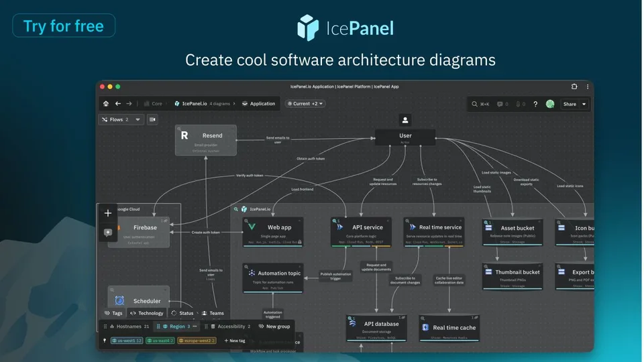
Task: Click the Web app node
Action: [x=273, y=232]
